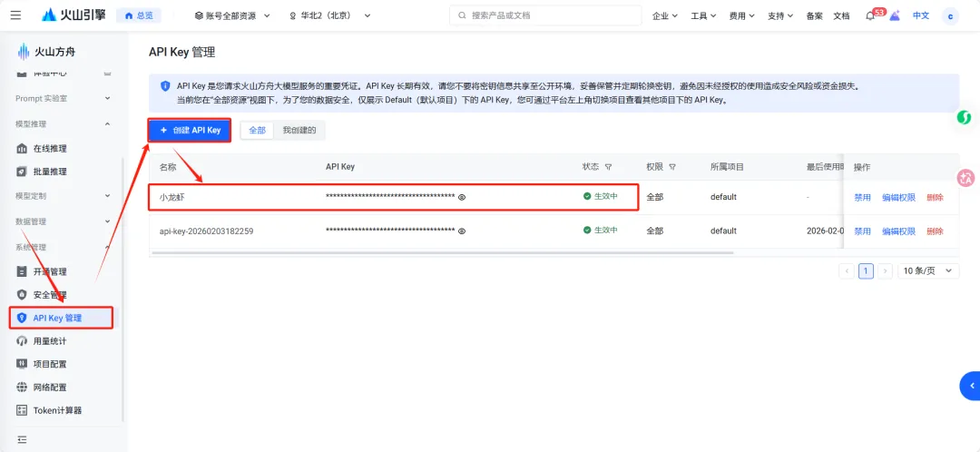Reveal the 小龙虾 API key with eye icon
Image resolution: width=980 pixels, height=452 pixels.
(x=463, y=197)
